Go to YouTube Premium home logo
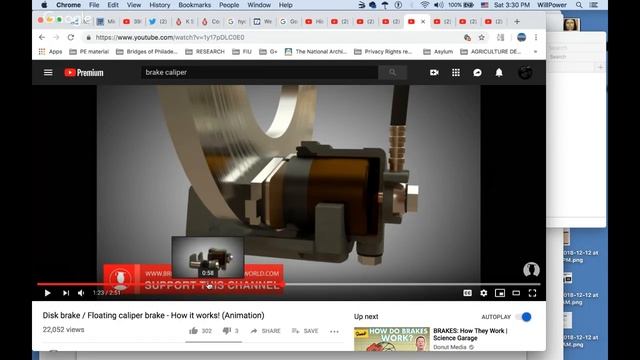This screenshot has width=640, height=360. point(84,73)
